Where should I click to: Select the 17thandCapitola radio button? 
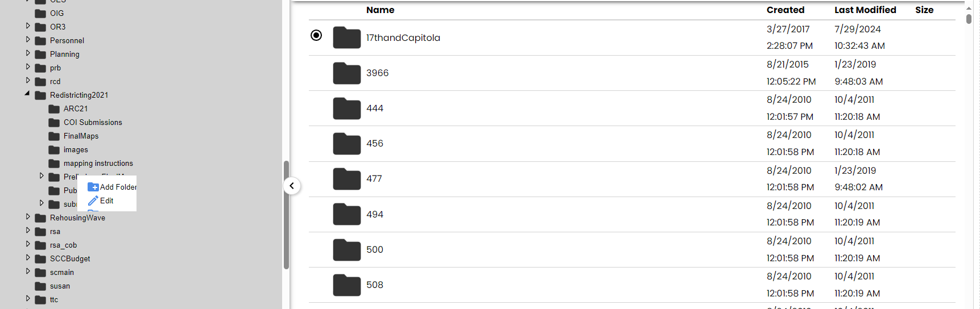(x=316, y=35)
